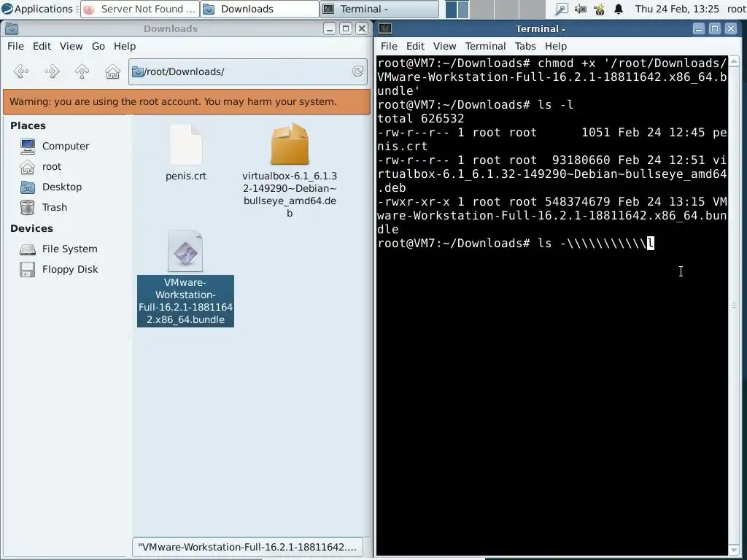
Task: Open the Applications menu in the panel
Action: 39,9
